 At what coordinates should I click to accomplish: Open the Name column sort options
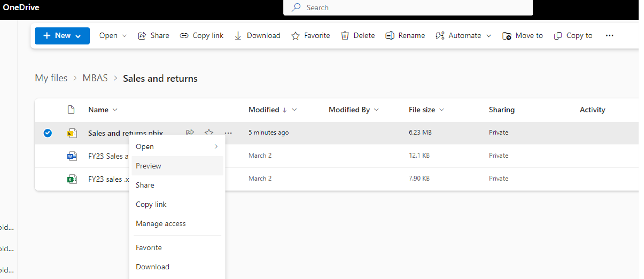click(103, 110)
